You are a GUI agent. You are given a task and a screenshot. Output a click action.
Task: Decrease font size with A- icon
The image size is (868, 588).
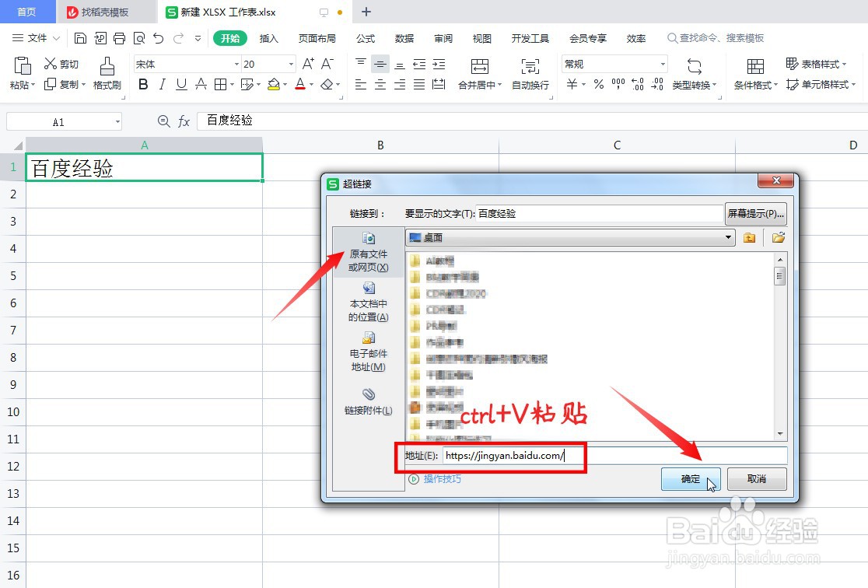click(x=327, y=65)
